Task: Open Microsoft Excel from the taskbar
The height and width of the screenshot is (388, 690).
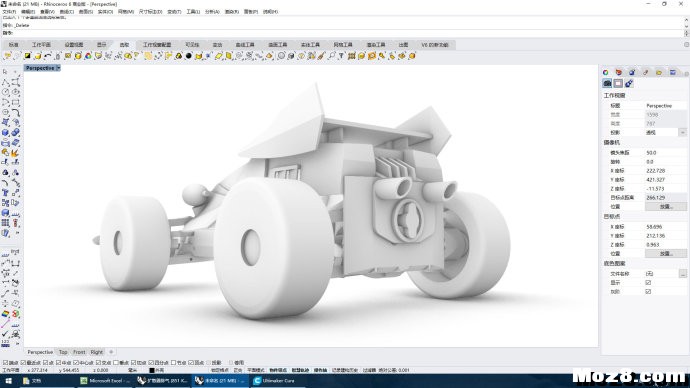Action: 104,381
